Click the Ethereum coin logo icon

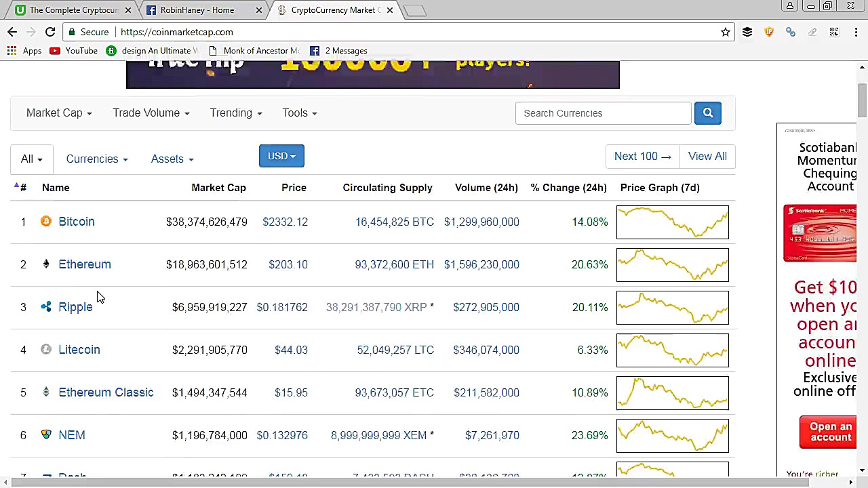46,264
